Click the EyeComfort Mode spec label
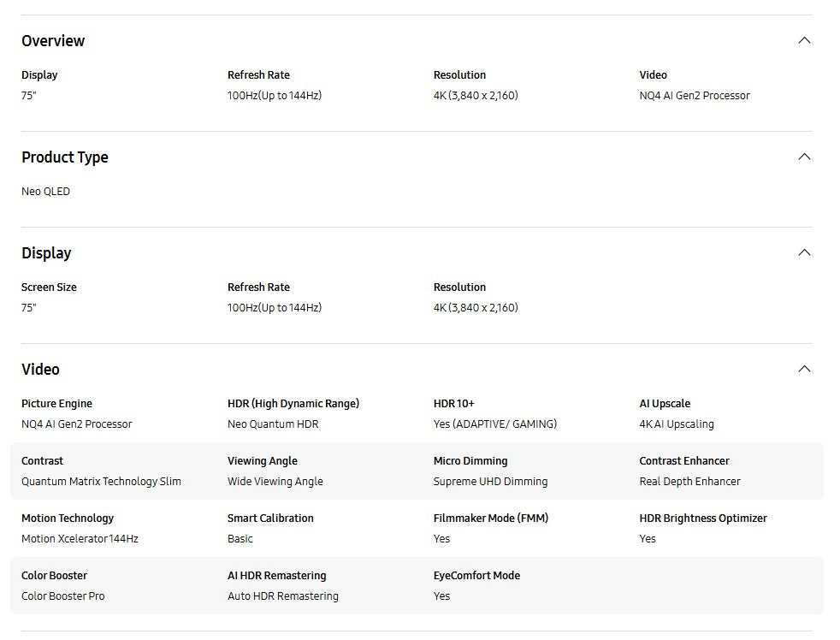The image size is (840, 640). coord(476,576)
